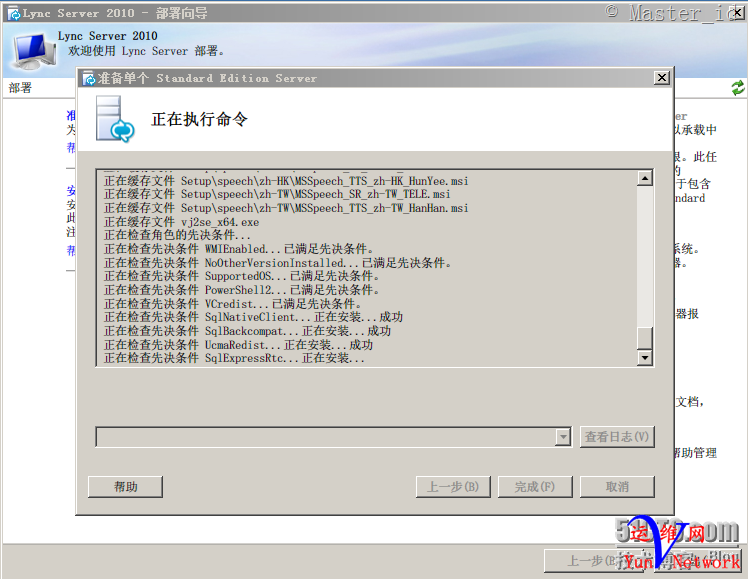This screenshot has height=579, width=748.
Task: Click the log dropdown arrow
Action: click(x=563, y=436)
